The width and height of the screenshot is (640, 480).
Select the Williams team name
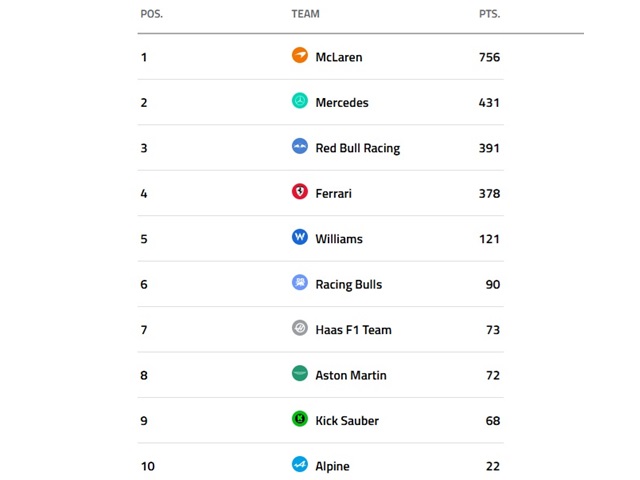[339, 239]
